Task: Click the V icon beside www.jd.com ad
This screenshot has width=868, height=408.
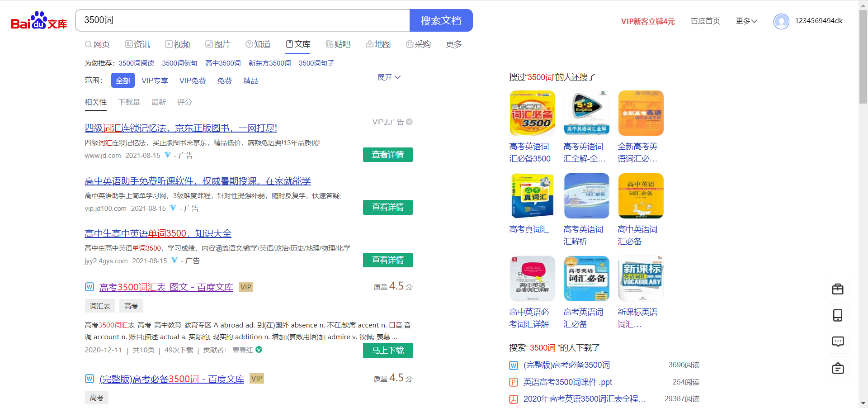Action: coord(168,155)
